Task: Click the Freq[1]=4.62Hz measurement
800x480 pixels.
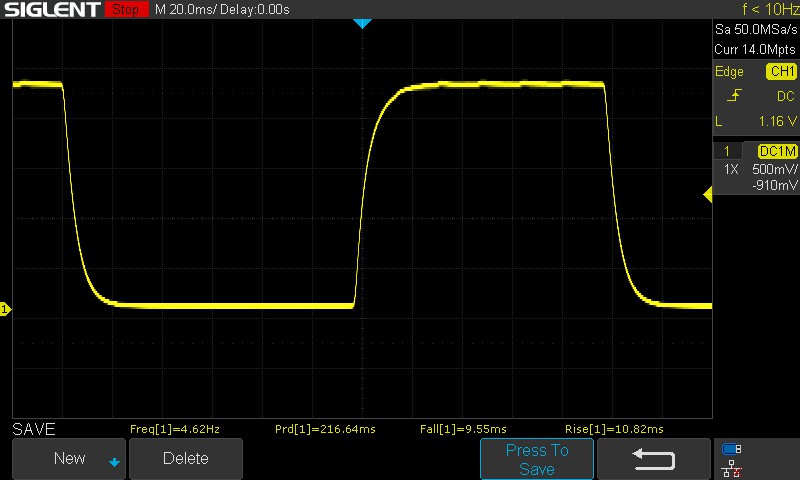Action: point(174,429)
